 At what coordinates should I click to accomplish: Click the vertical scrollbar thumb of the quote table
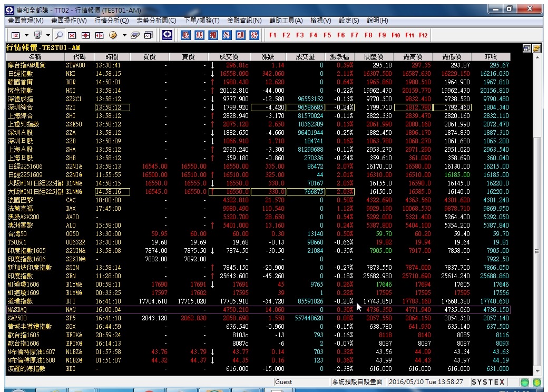[537, 251]
